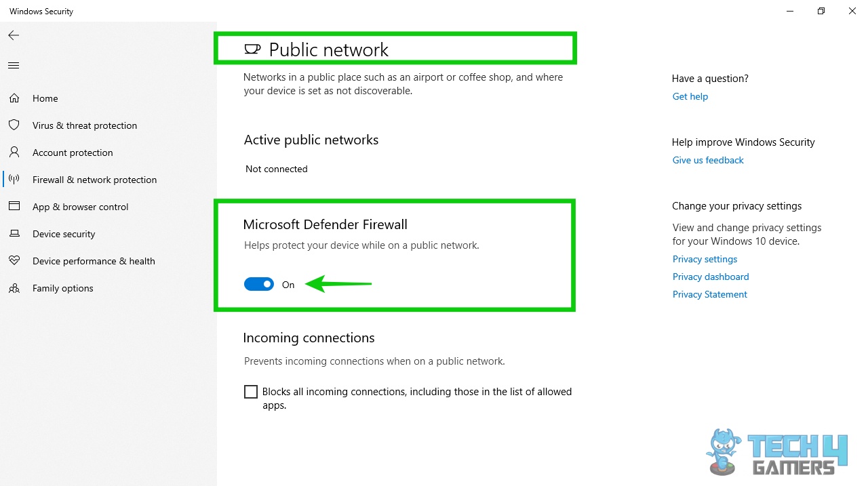The width and height of the screenshot is (868, 486).
Task: Click the Family options people icon
Action: 14,288
